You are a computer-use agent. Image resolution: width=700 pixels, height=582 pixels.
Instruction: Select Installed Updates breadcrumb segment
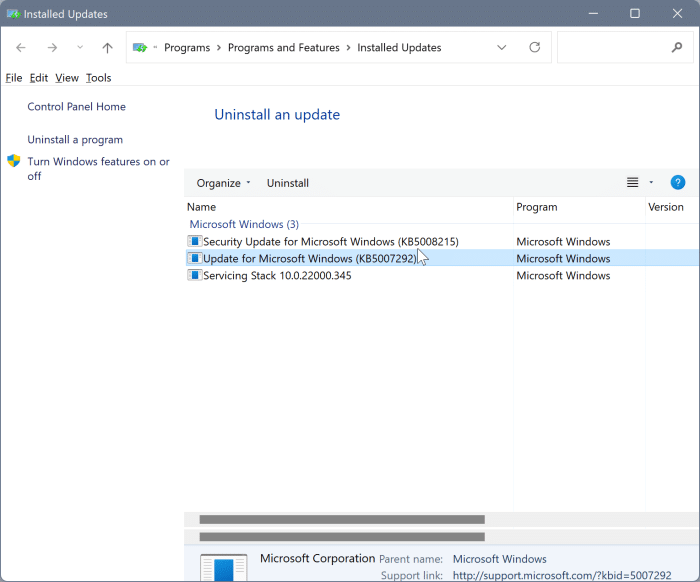399,47
